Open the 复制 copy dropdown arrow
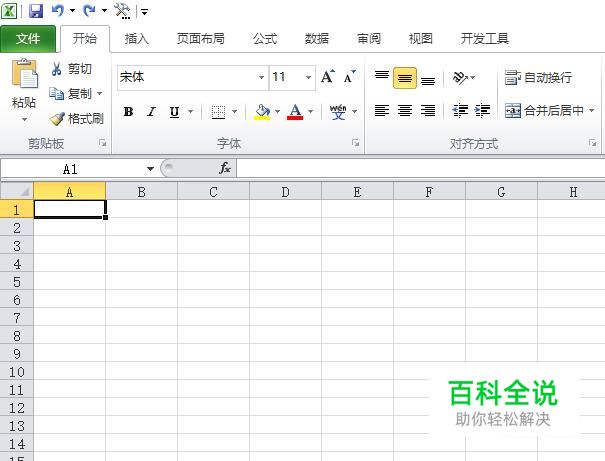Viewport: 605px width, 461px height. tap(100, 93)
